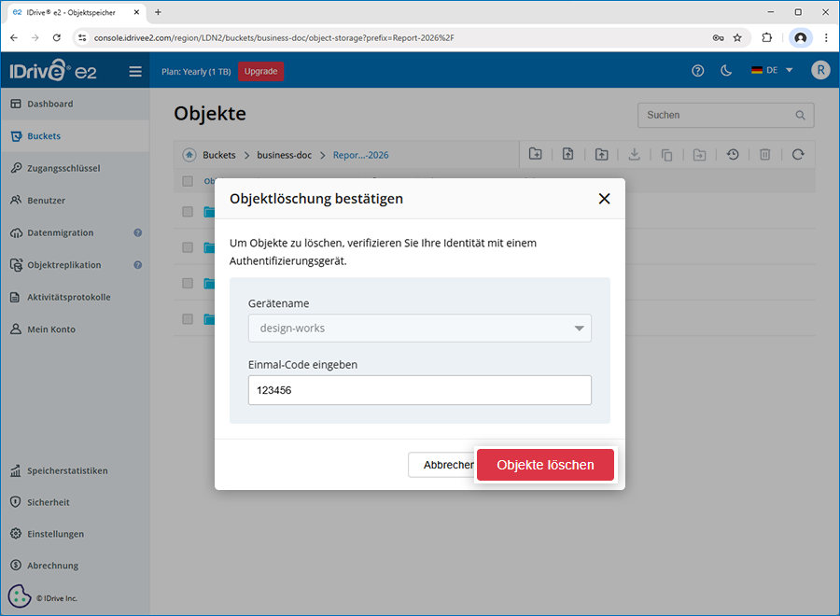Screen dimensions: 840x616
Task: Open the Gerätename dropdown
Action: (x=420, y=329)
